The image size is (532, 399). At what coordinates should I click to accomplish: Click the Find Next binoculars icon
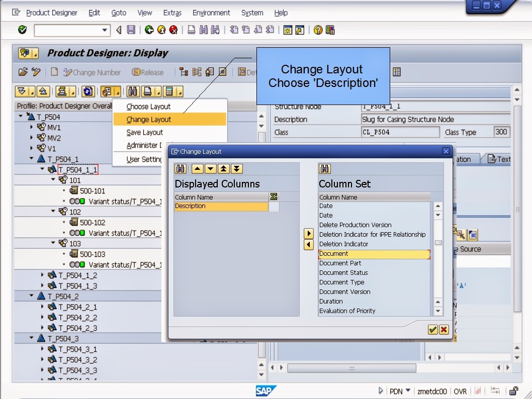tap(215, 30)
